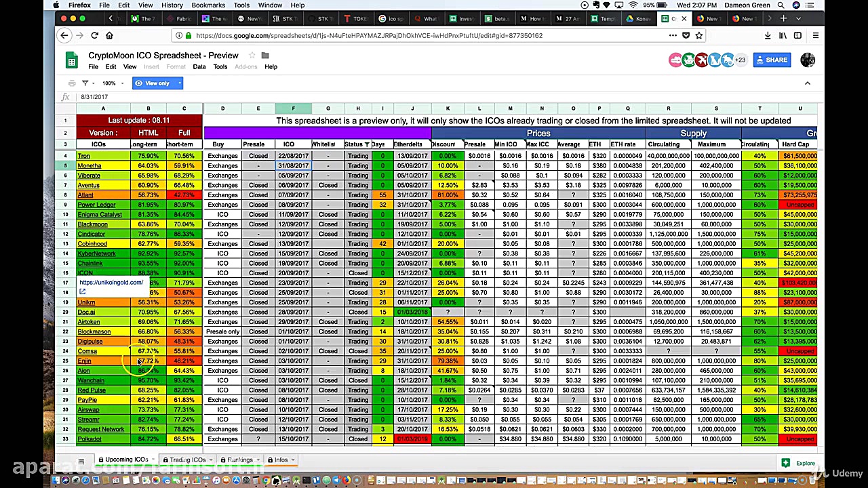Screen dimensions: 868x488
Task: Show the +23 additional viewers
Action: click(x=741, y=60)
